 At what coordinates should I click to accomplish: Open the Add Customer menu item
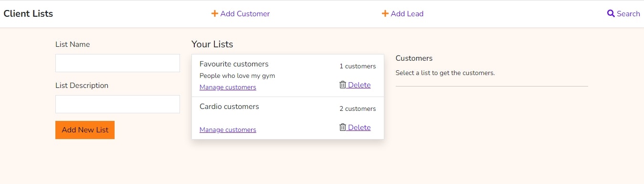pyautogui.click(x=241, y=14)
